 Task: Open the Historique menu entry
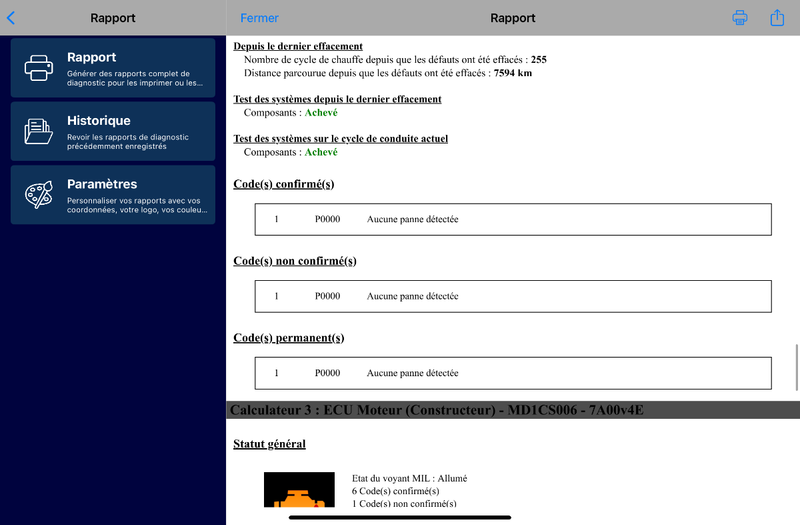(99, 121)
